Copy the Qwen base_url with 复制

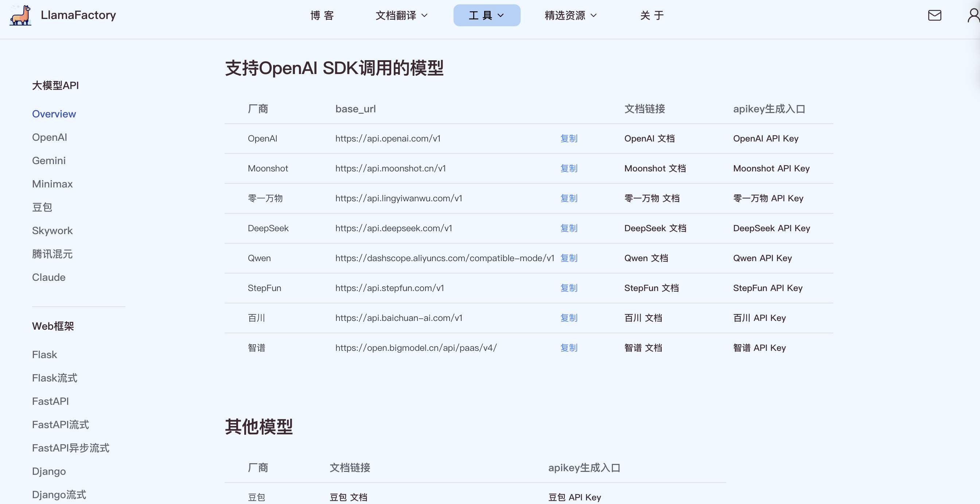tap(568, 258)
